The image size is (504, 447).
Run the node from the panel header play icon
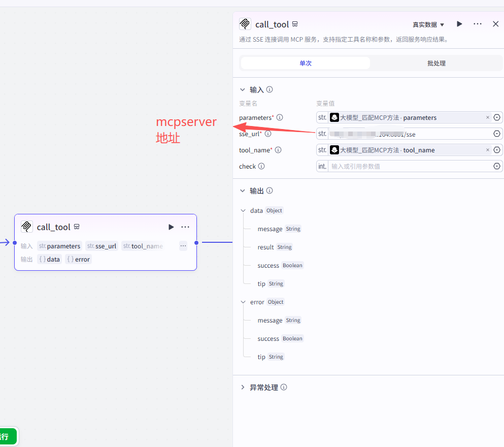pos(459,24)
